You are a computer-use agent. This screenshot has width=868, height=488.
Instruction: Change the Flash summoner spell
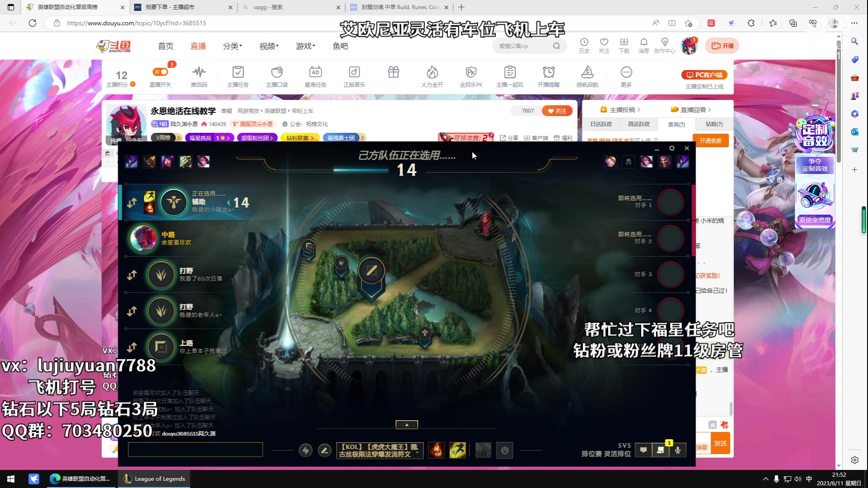coord(458,450)
